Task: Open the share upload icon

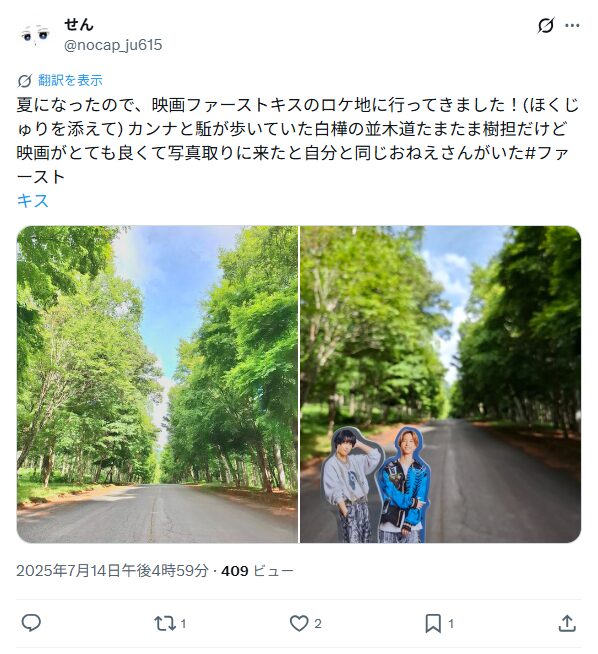Action: [567, 623]
